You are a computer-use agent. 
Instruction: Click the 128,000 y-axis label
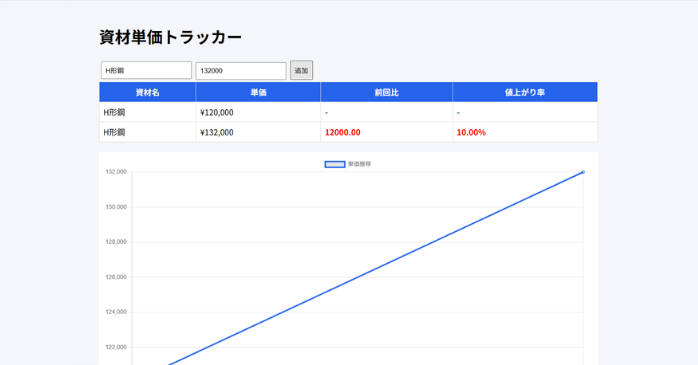[x=116, y=242]
